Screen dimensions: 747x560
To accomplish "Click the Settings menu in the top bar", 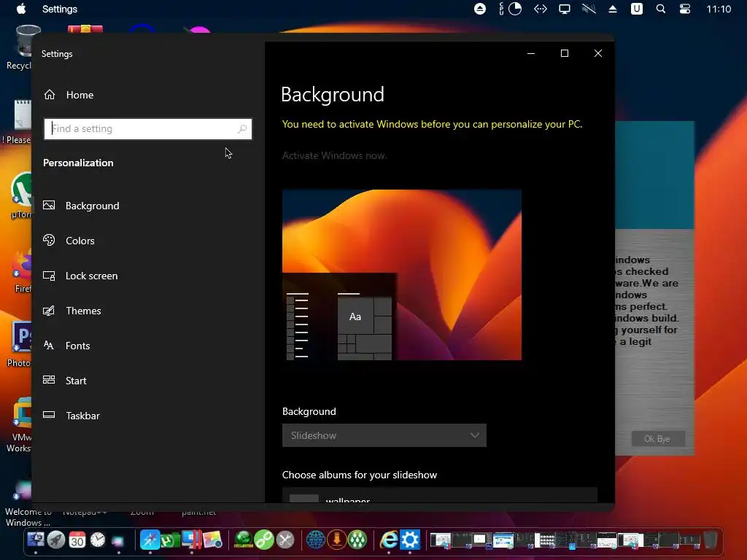I will [60, 9].
